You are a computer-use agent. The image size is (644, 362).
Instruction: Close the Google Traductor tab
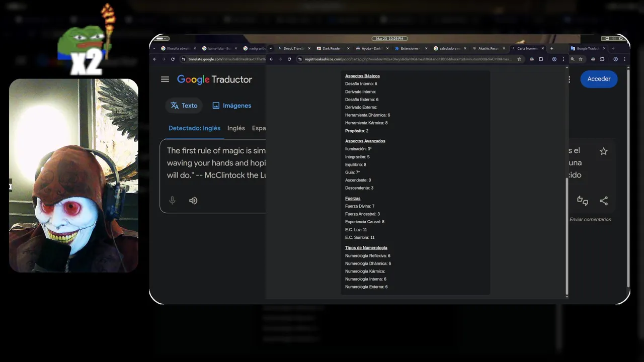[x=604, y=48]
